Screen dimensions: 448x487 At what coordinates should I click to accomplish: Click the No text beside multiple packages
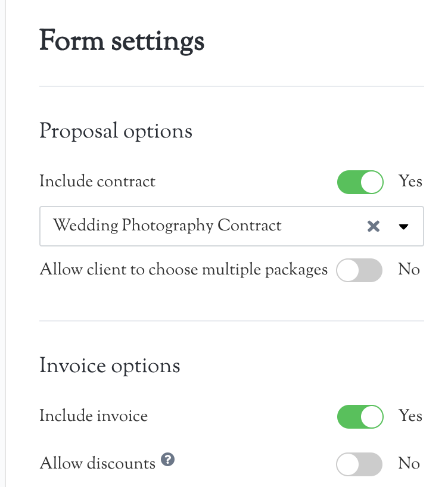(409, 270)
